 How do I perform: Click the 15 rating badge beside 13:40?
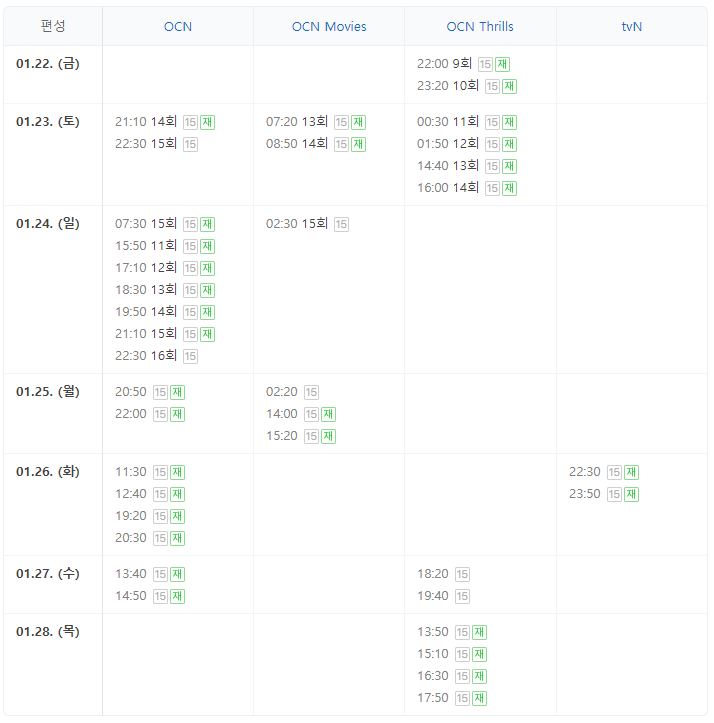pos(160,574)
